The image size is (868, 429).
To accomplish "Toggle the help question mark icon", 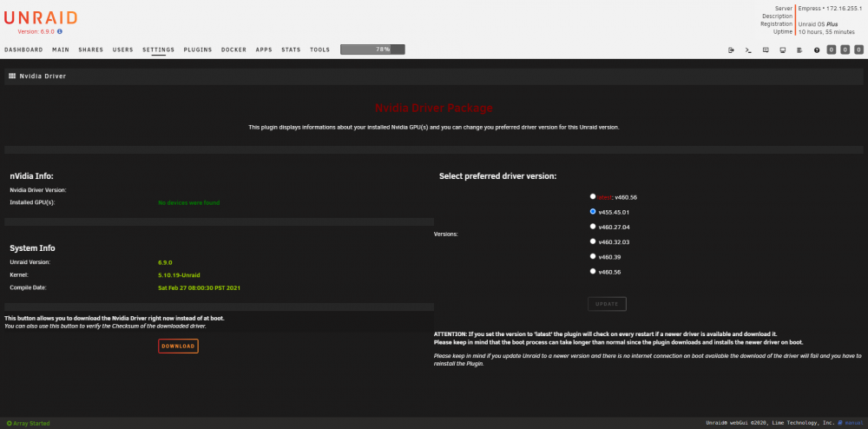I will pyautogui.click(x=817, y=49).
